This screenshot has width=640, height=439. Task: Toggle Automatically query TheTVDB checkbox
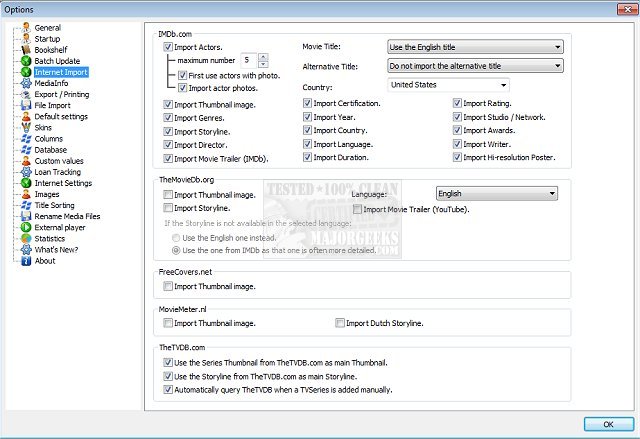(x=168, y=389)
